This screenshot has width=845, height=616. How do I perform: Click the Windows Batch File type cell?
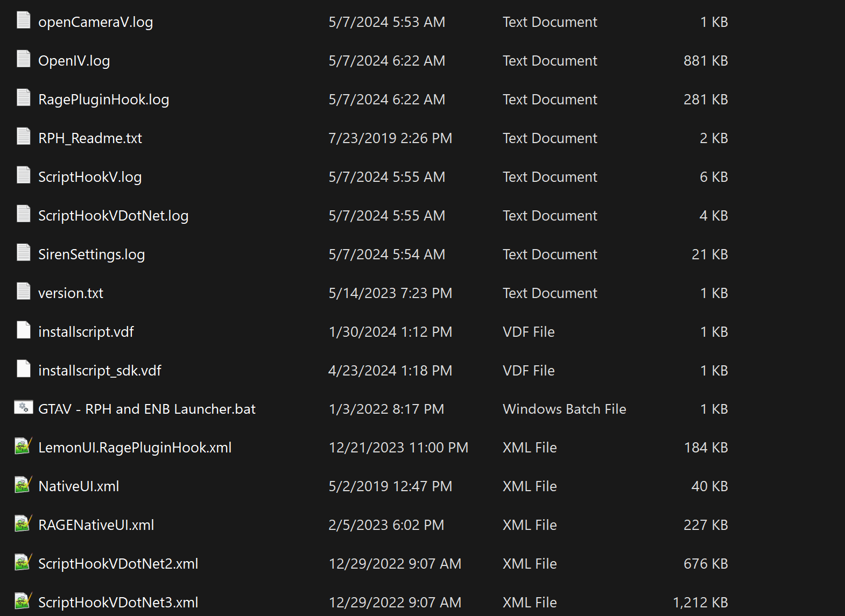(564, 409)
